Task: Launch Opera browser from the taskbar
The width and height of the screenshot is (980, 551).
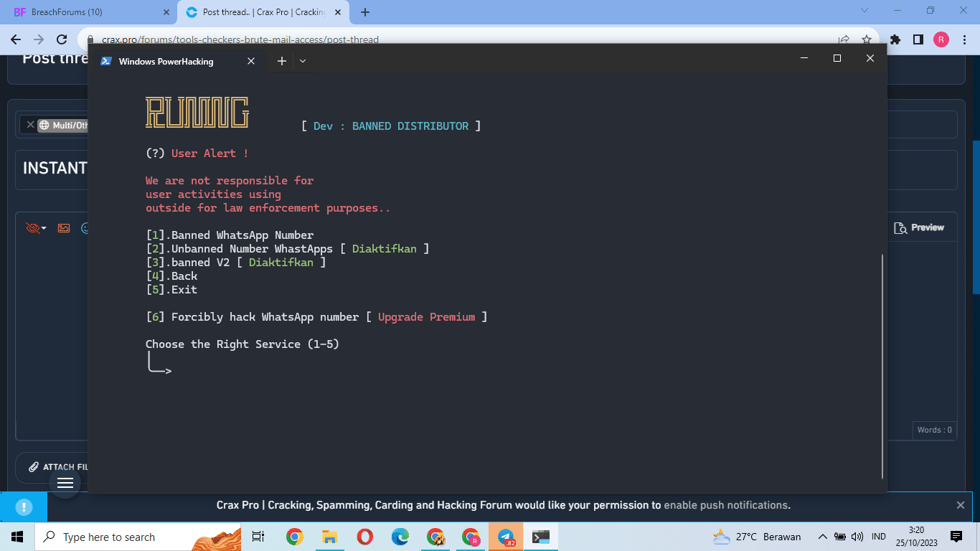Action: [x=364, y=537]
